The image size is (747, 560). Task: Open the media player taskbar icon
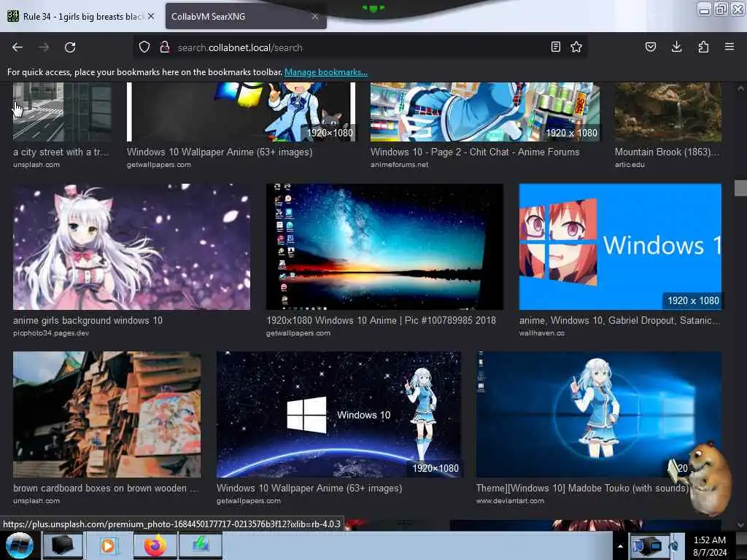pyautogui.click(x=108, y=545)
